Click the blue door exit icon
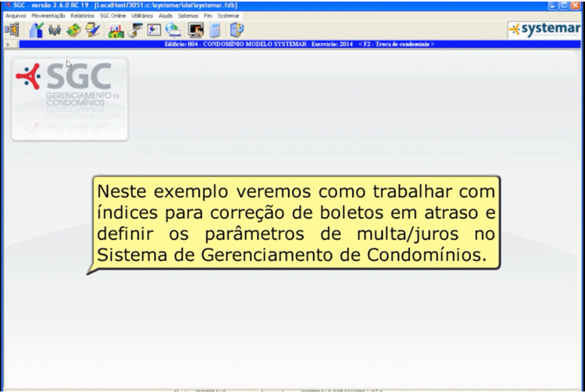 pyautogui.click(x=233, y=30)
